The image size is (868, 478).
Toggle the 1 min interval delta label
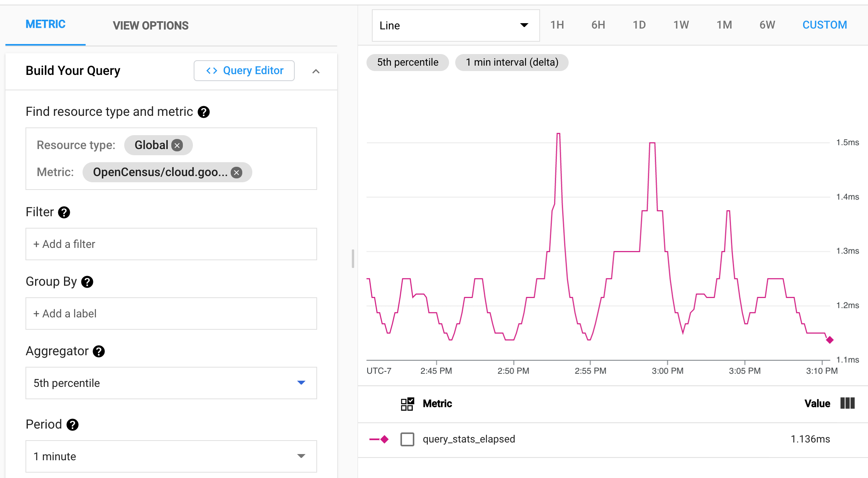point(511,62)
